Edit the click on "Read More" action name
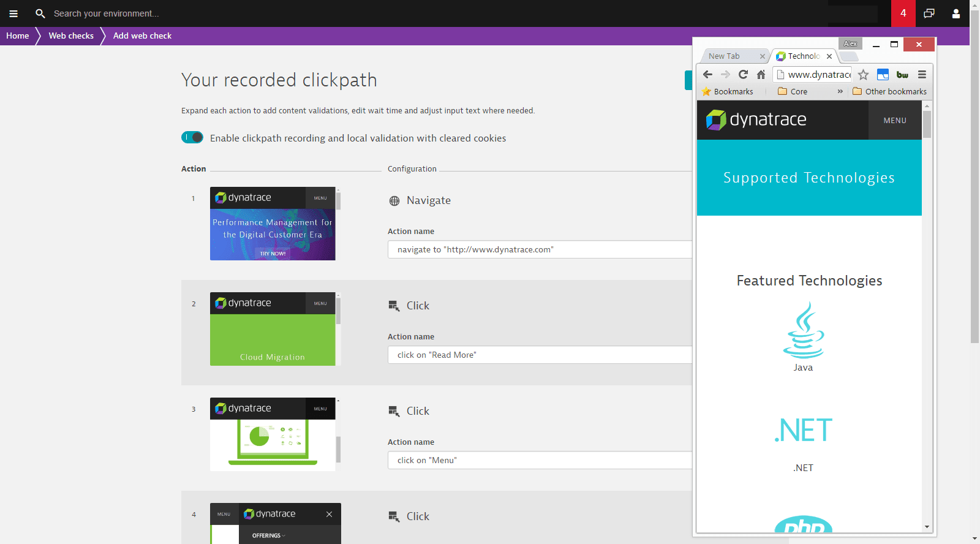980x544 pixels. point(540,355)
